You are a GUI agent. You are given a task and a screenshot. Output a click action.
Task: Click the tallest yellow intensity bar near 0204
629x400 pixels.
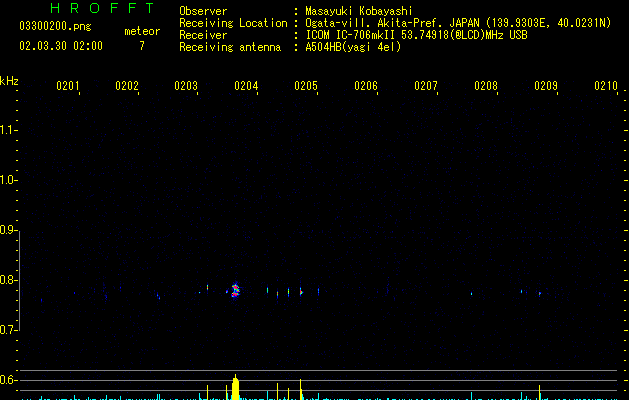pos(235,387)
